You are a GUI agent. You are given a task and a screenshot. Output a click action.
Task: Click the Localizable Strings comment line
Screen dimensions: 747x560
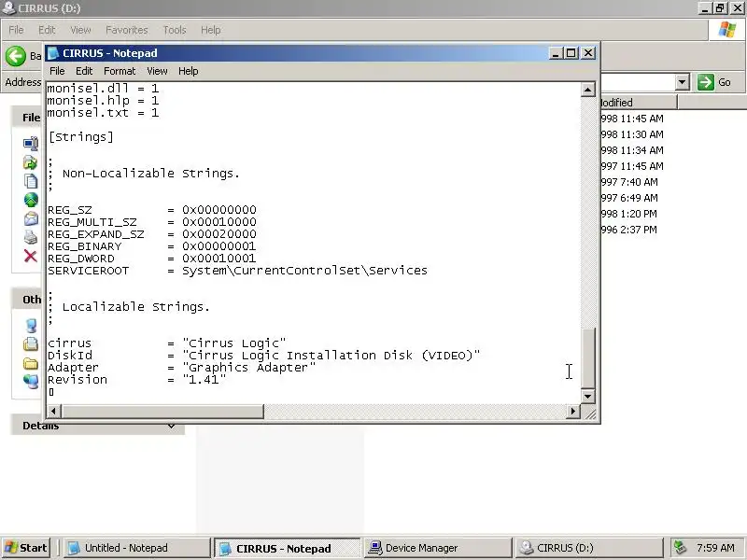(129, 307)
